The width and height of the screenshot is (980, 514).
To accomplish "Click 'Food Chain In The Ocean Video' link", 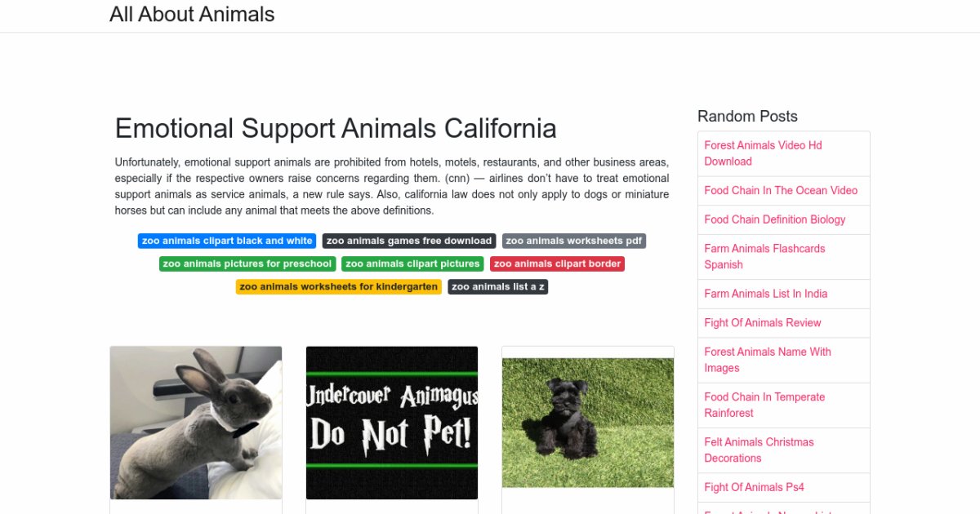I will click(781, 190).
